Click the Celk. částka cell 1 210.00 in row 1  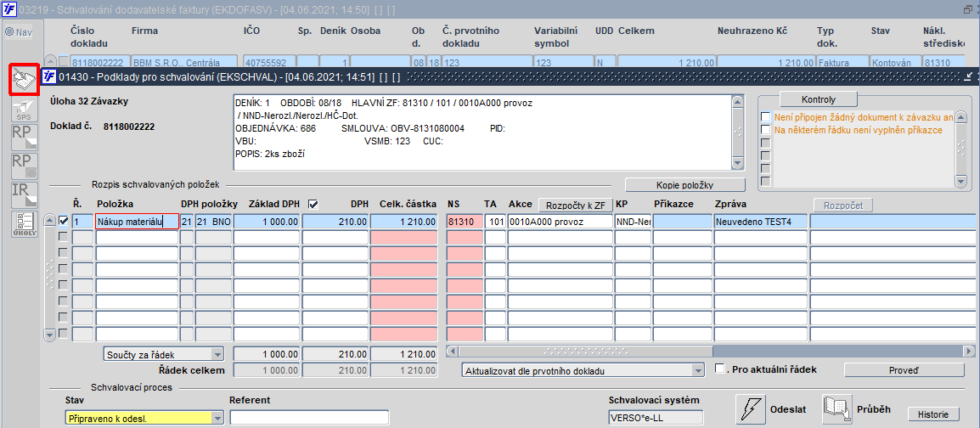403,221
